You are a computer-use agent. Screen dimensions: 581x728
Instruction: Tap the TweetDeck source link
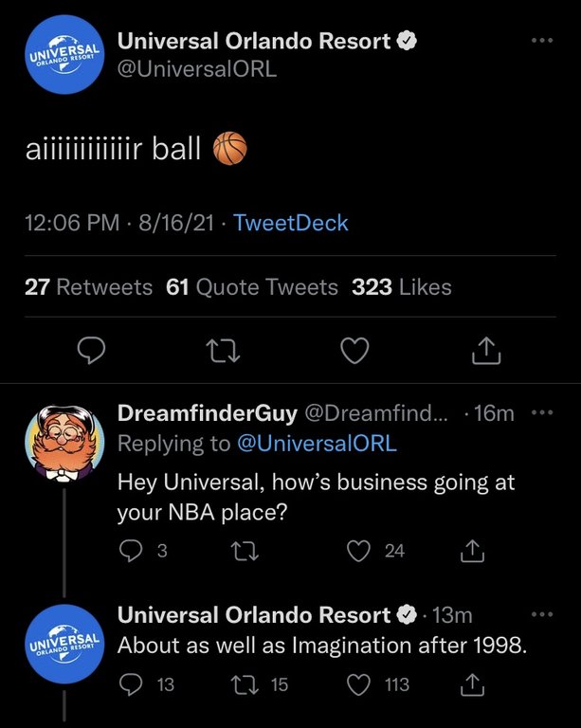click(290, 224)
